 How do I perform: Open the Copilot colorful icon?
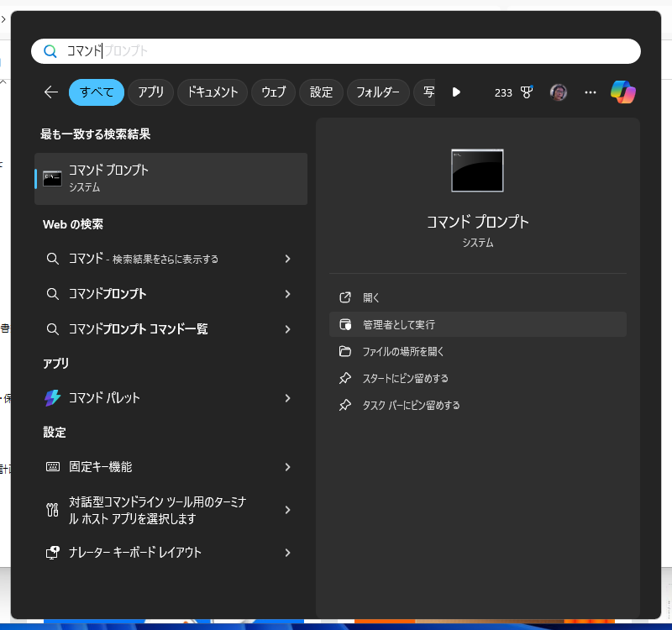click(623, 92)
